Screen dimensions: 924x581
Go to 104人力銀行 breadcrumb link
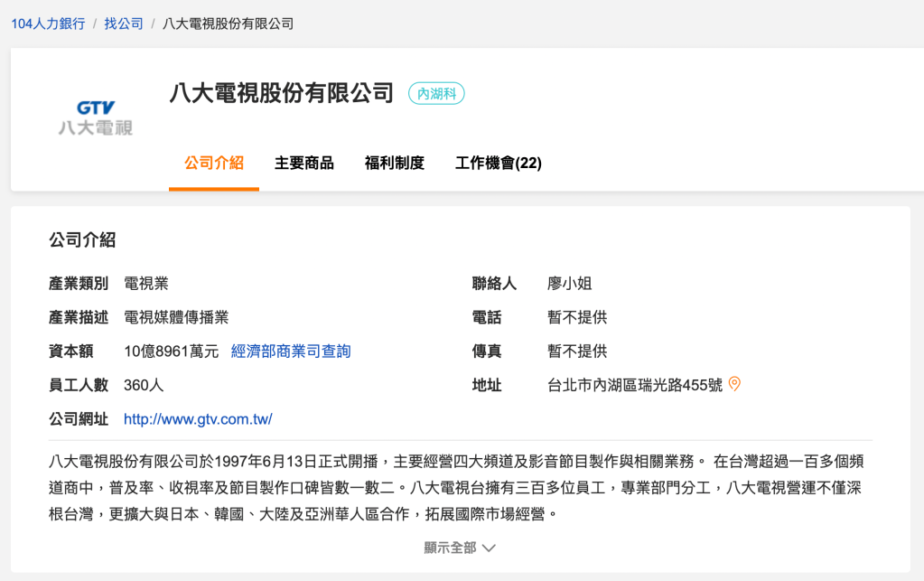click(48, 23)
